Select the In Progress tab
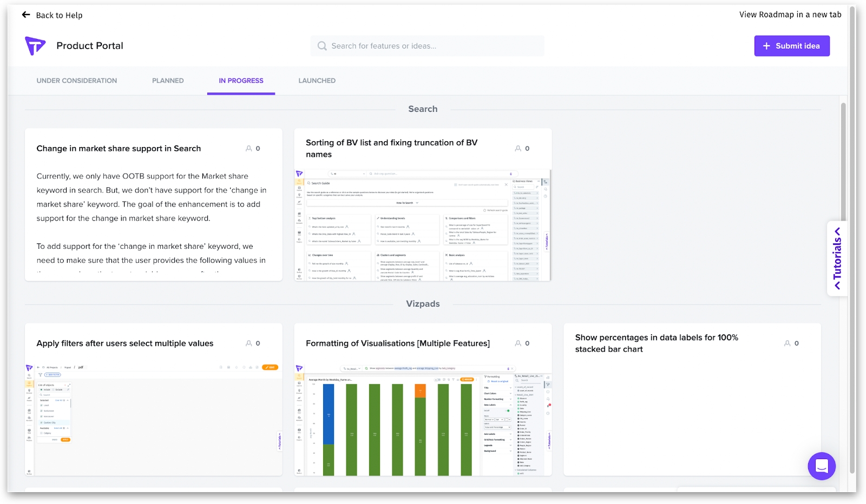The width and height of the screenshot is (866, 504). (x=241, y=81)
